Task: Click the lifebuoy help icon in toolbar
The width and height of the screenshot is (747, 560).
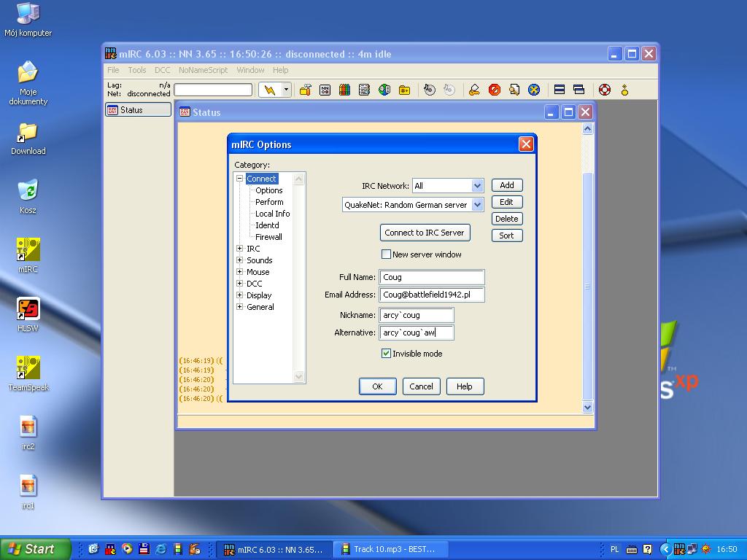Action: coord(605,90)
